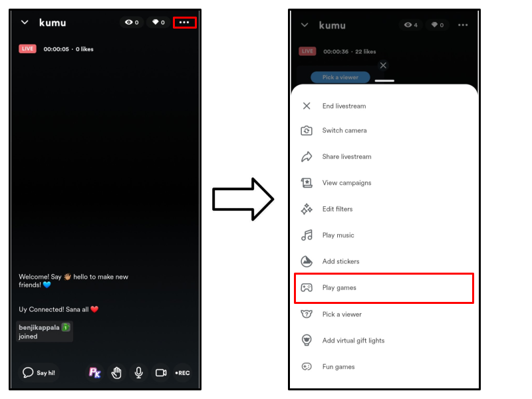Tap the dimmed three-dot menu in right screen

[x=463, y=25]
